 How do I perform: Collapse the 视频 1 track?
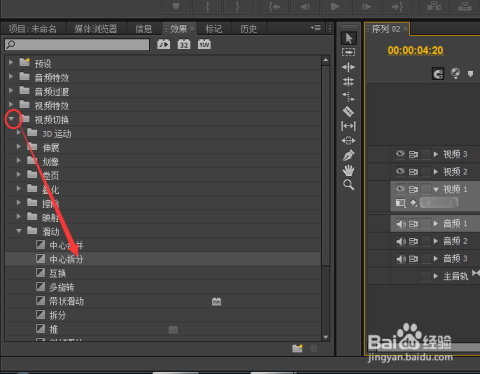436,190
